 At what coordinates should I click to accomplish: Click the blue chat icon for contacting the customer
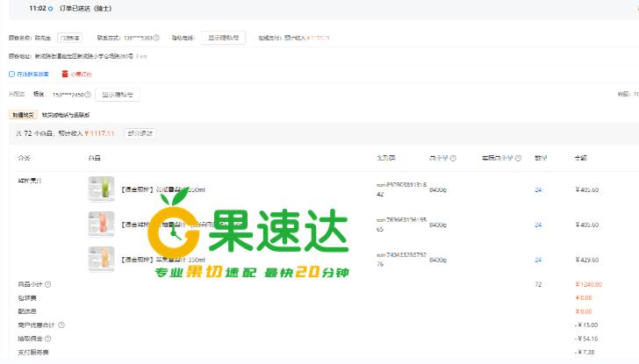tap(11, 74)
